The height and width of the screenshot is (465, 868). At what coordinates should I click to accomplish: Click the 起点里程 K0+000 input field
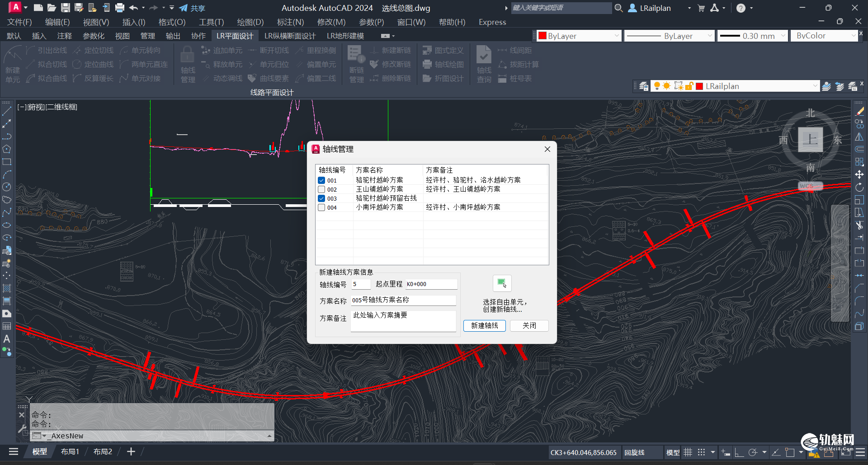click(x=431, y=284)
